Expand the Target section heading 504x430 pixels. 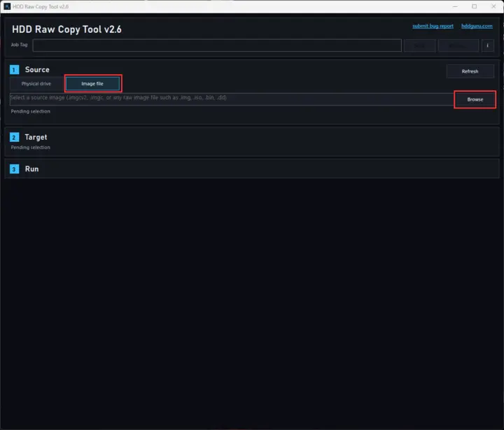36,138
